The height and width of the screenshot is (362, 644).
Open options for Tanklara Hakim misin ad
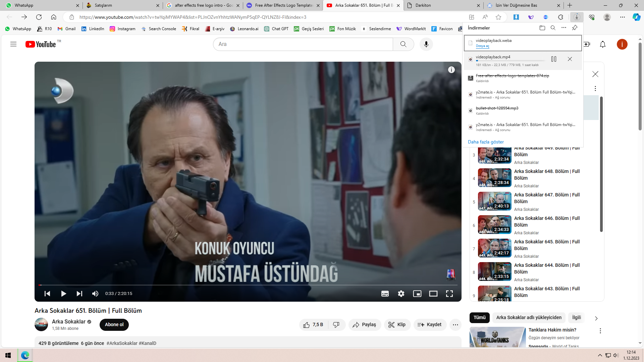click(600, 331)
